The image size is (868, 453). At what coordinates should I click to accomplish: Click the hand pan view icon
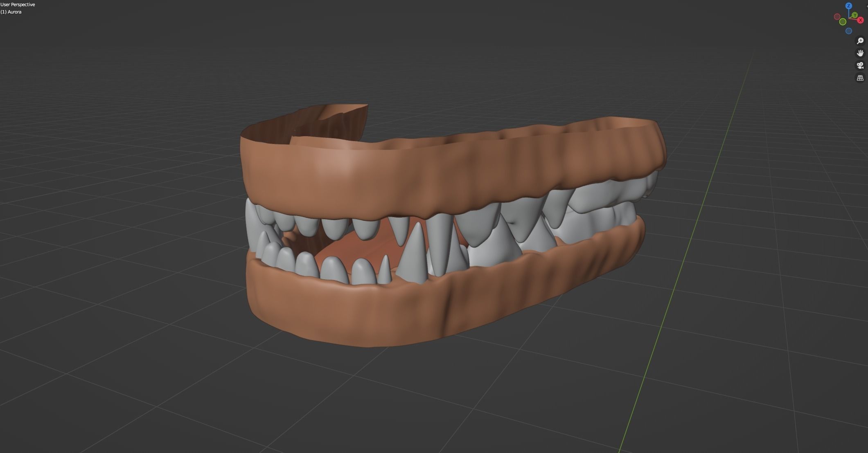(x=860, y=53)
